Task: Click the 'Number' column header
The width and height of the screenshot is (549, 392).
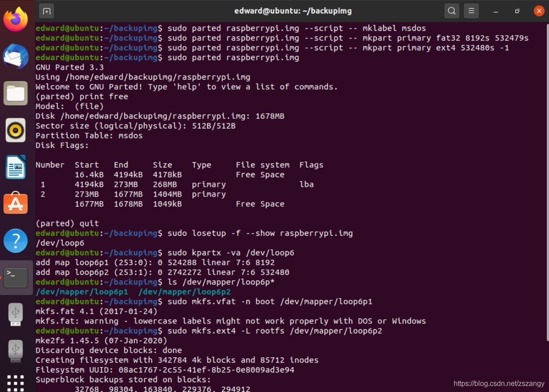Action: coord(50,165)
